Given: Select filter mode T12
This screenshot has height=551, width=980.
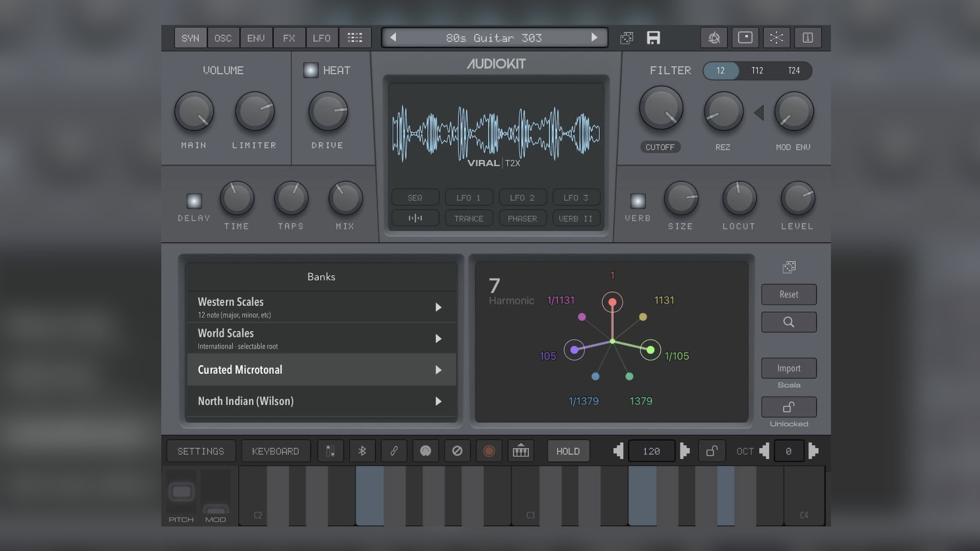Looking at the screenshot, I should [x=757, y=70].
